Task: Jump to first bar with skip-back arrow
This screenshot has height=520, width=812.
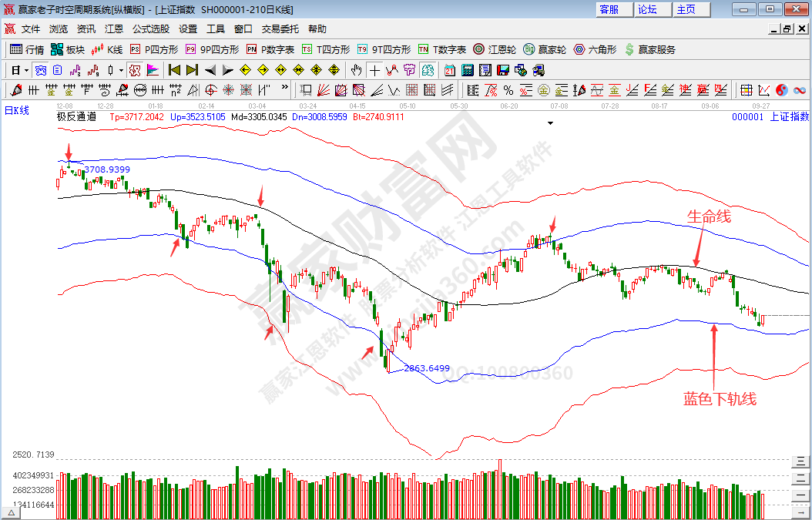Action: (175, 70)
